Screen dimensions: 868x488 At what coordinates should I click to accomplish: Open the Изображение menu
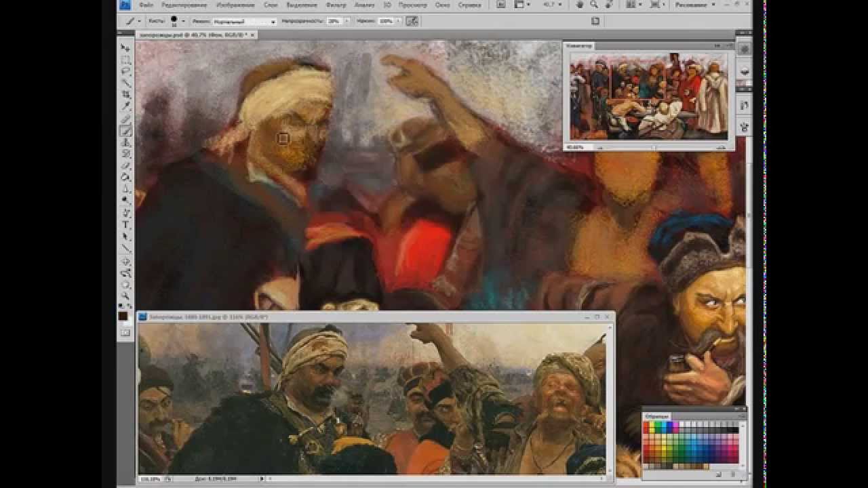point(236,5)
